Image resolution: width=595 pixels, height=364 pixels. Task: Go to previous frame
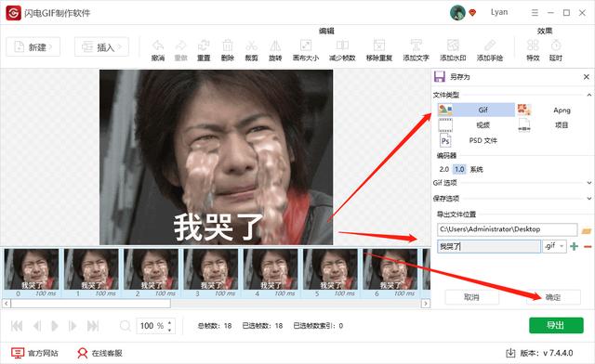pos(37,326)
